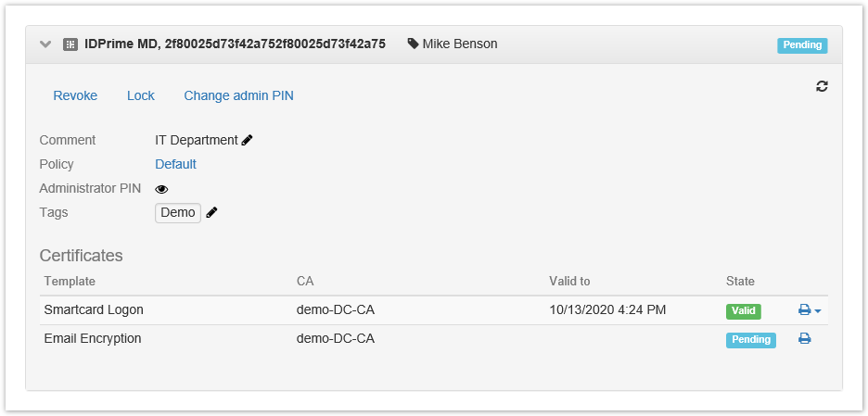
Task: Click Pending badge in Email Encryption row
Action: coord(750,340)
